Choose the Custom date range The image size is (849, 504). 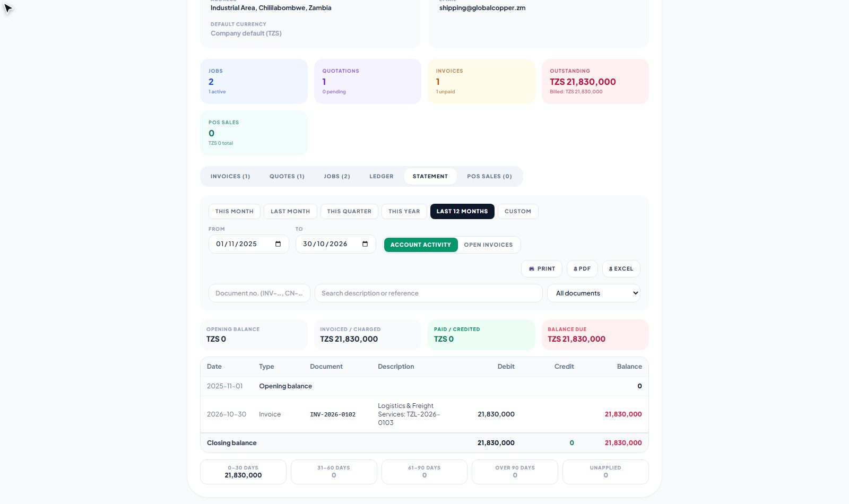pyautogui.click(x=518, y=211)
